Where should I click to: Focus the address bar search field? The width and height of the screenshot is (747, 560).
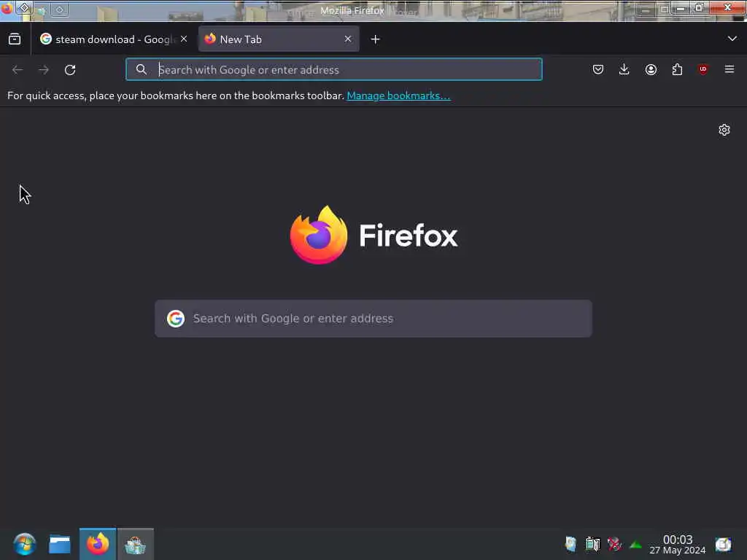(334, 69)
